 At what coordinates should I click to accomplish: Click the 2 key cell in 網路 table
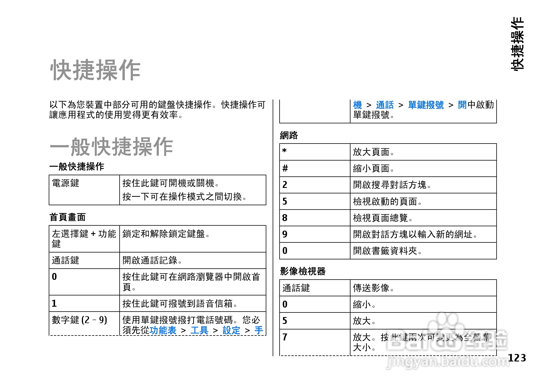click(x=315, y=185)
